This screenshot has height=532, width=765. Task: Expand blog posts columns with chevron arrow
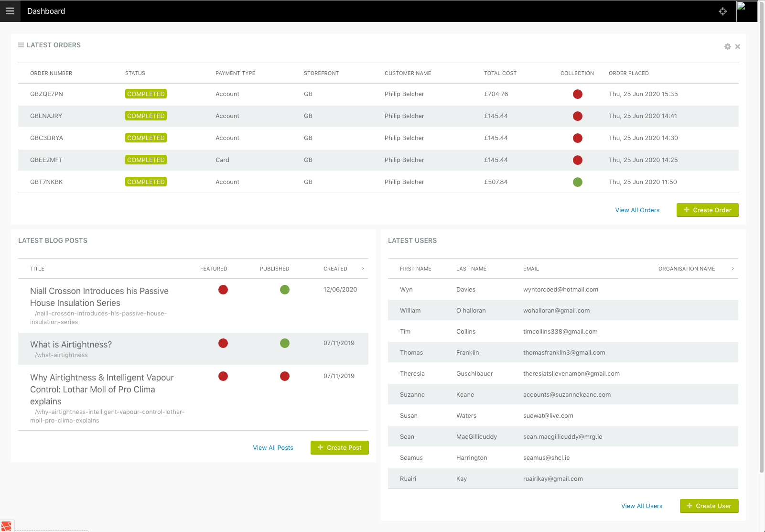363,269
